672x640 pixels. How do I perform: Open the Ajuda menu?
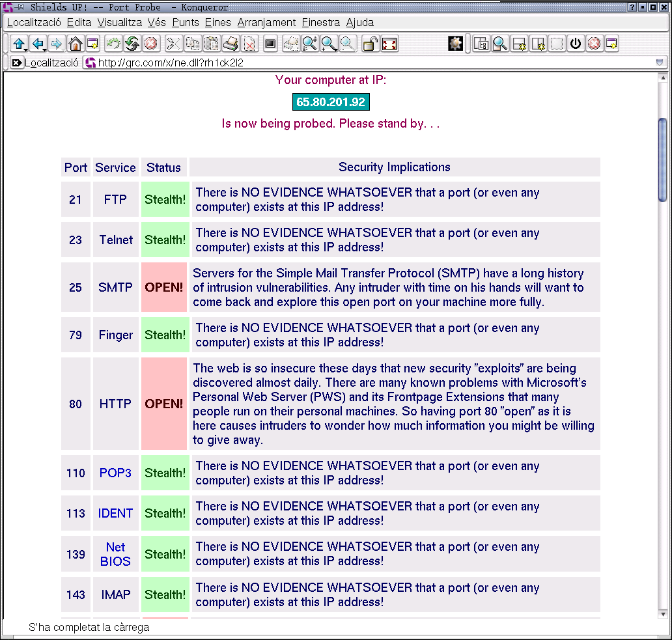[360, 23]
